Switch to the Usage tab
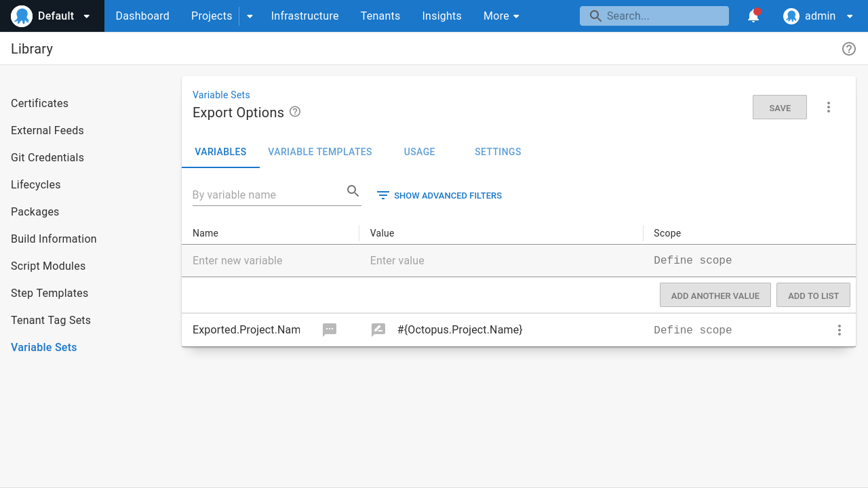Viewport: 868px width, 488px height. 418,152
